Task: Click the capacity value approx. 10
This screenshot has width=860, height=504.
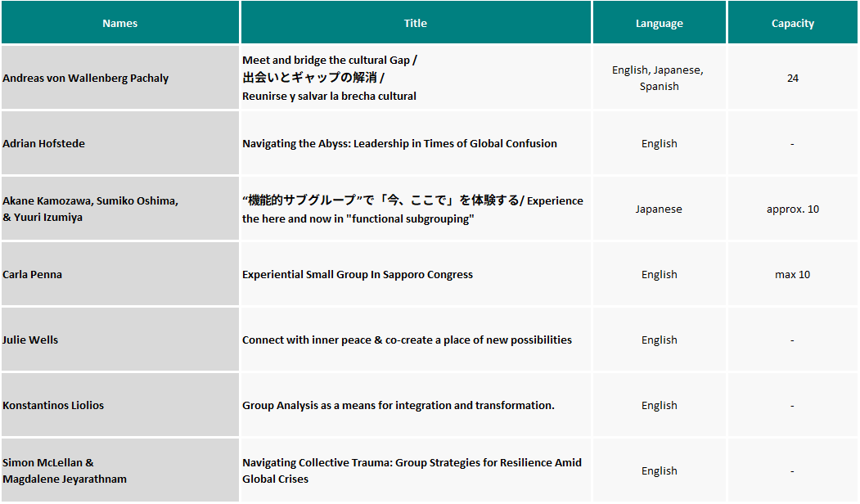Action: (793, 209)
